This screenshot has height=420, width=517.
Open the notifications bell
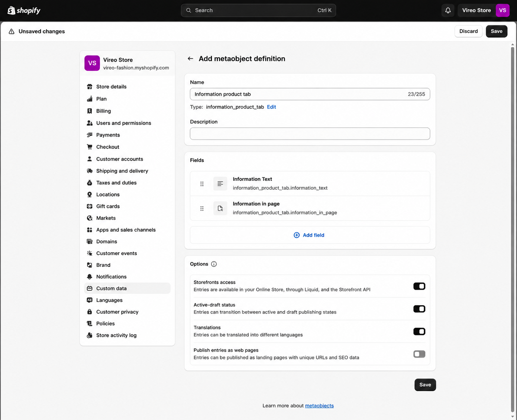click(448, 10)
